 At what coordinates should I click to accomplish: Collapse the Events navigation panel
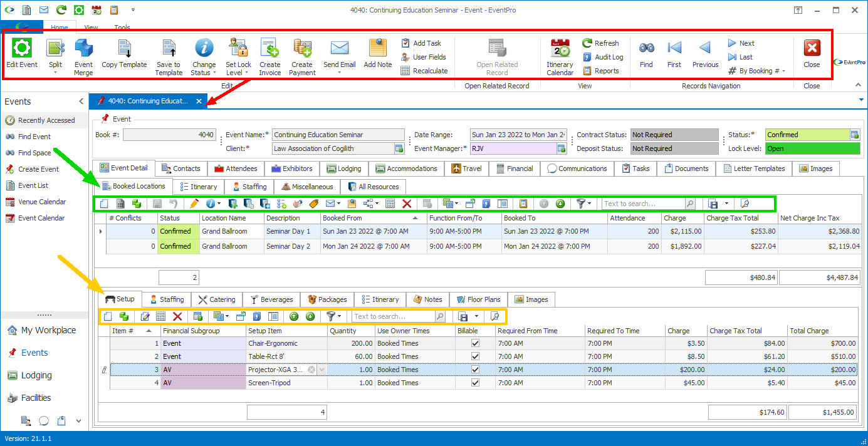[x=81, y=101]
